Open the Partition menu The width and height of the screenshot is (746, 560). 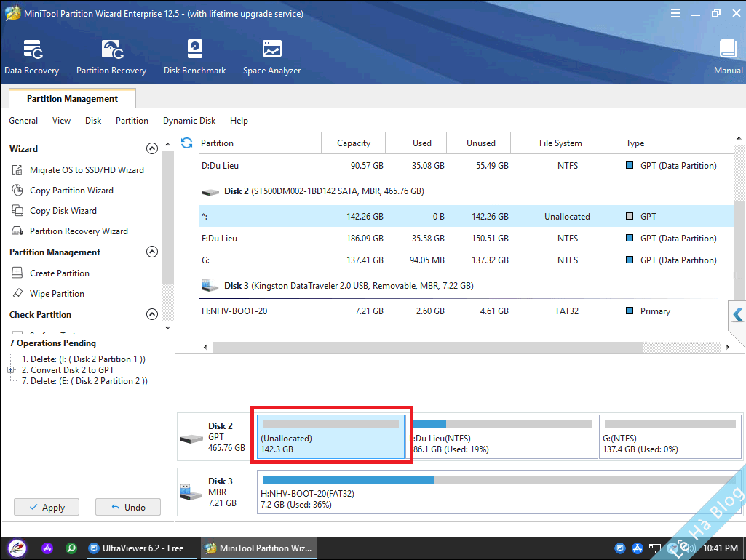[x=132, y=121]
